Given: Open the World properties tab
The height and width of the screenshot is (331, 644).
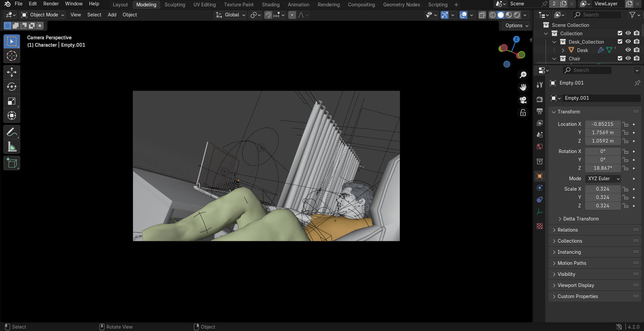Looking at the screenshot, I should pos(540,146).
